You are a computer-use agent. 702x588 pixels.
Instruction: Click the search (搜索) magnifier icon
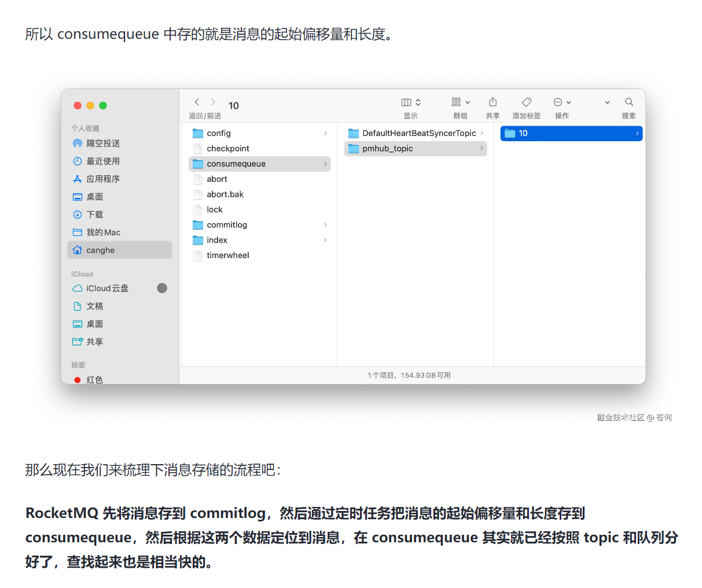(x=629, y=102)
